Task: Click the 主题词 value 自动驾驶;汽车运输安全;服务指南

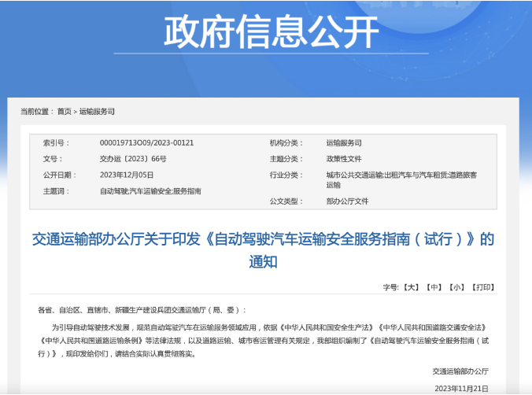Action: point(150,191)
